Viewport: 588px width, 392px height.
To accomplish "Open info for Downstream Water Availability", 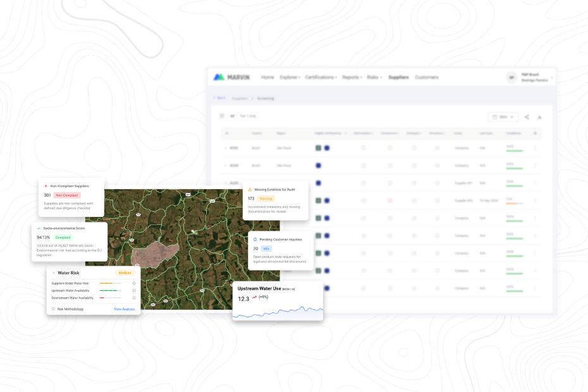I will coord(134,298).
